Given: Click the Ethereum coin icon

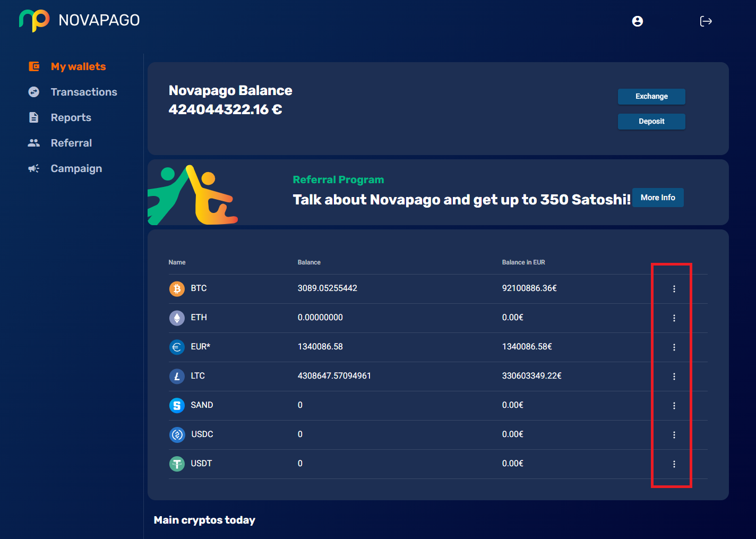Looking at the screenshot, I should pos(177,318).
